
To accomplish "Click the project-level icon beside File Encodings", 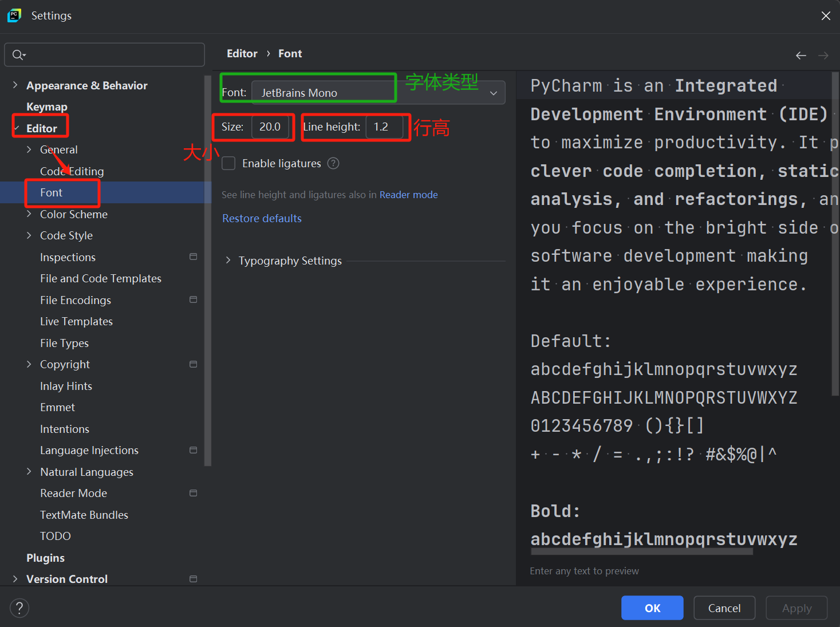I will (194, 299).
